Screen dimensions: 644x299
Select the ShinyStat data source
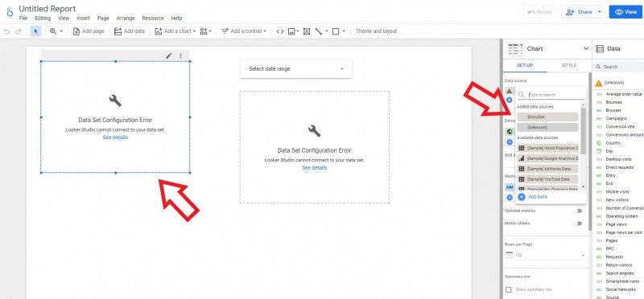pyautogui.click(x=547, y=117)
